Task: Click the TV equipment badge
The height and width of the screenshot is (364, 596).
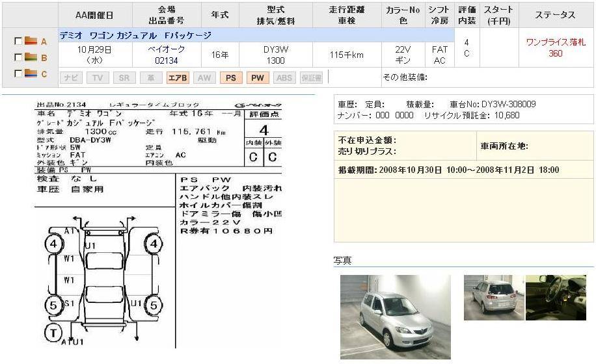Action: click(98, 78)
